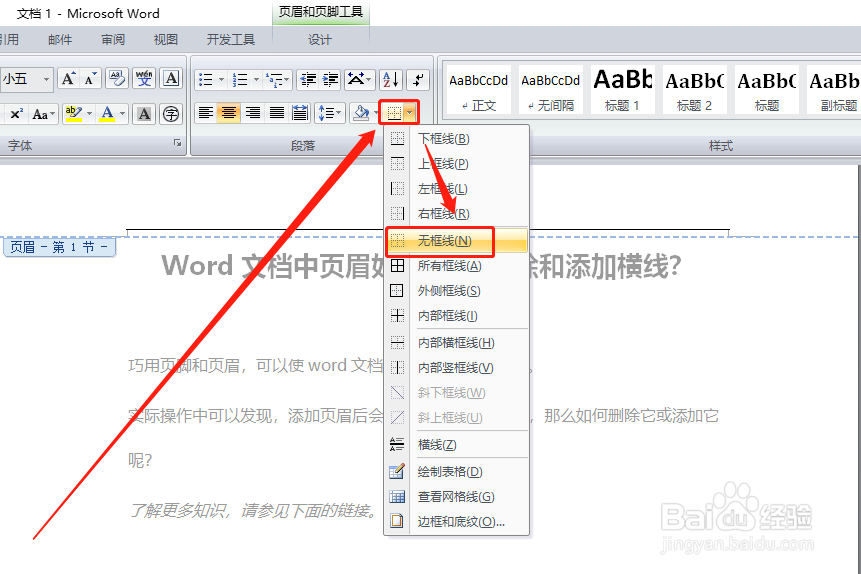Choose 左框线(L) menu item
This screenshot has width=861, height=574.
[x=456, y=189]
